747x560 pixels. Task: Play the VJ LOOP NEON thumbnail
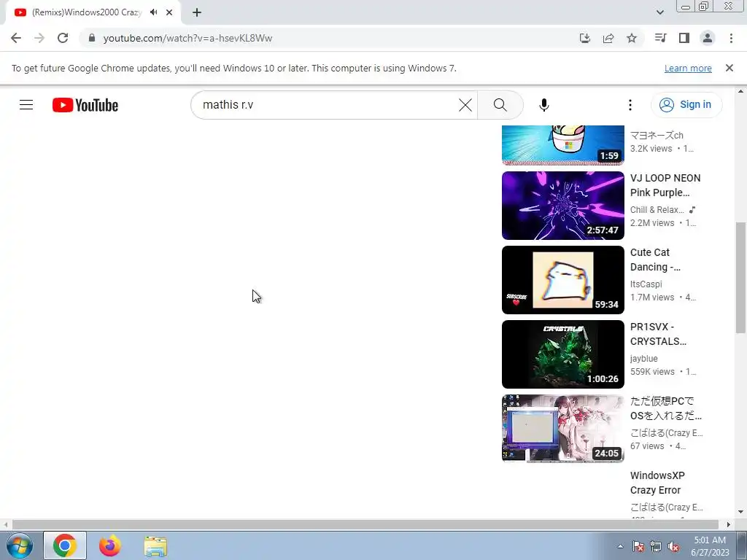coord(562,206)
